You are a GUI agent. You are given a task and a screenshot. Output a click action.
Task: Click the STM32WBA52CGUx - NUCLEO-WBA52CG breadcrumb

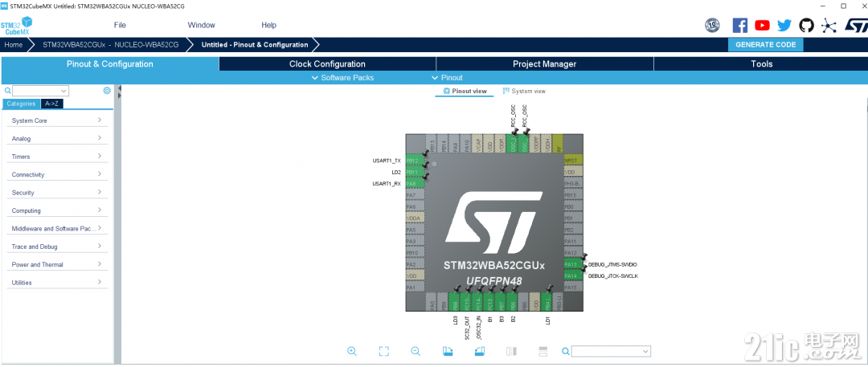pos(110,45)
